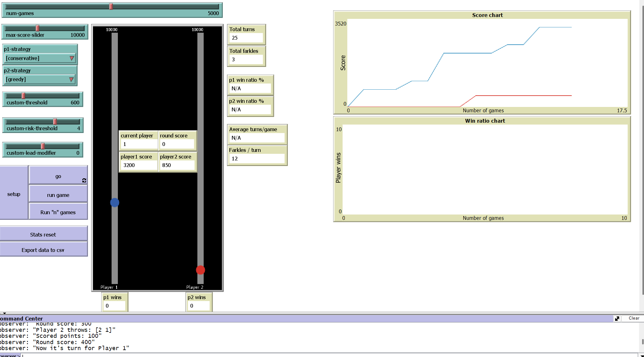Click the custom-threshold slider handle
Viewport: 644px width, 357px height.
(23, 96)
